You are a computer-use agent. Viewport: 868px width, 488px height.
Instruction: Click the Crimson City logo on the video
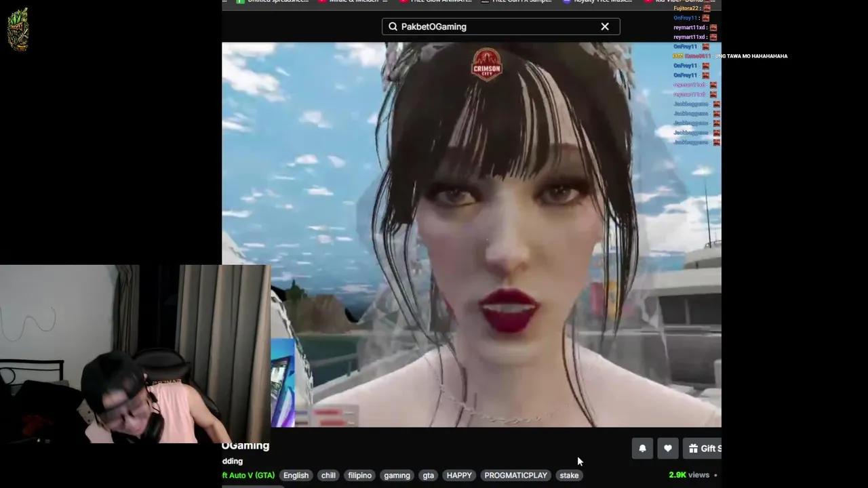[486, 64]
